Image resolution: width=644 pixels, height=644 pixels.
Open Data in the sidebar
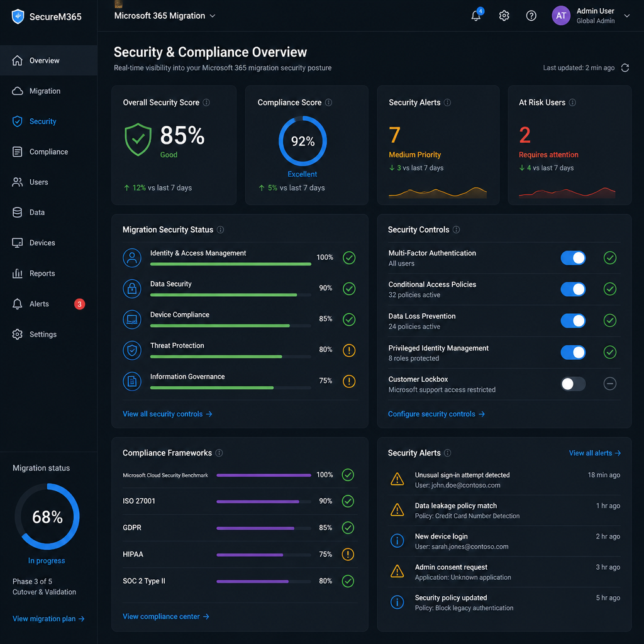pyautogui.click(x=48, y=213)
